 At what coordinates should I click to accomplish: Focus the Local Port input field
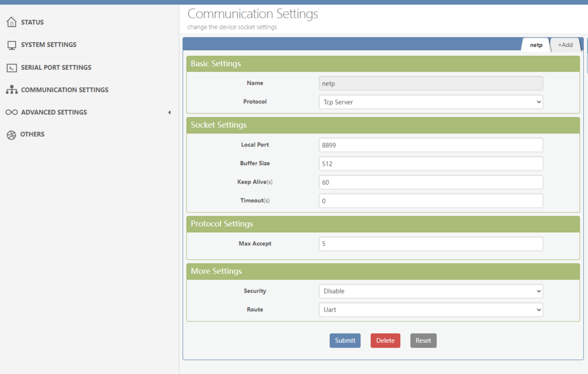[430, 145]
